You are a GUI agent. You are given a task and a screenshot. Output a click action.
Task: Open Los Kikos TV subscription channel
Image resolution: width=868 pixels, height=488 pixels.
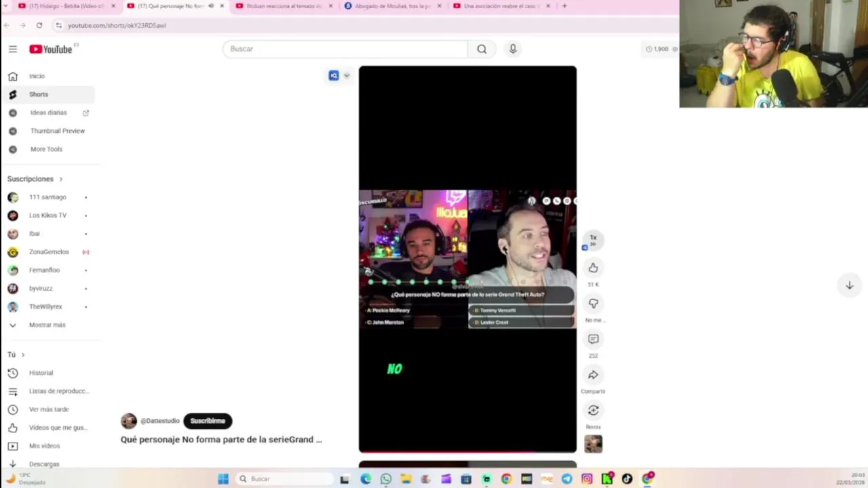coord(47,216)
